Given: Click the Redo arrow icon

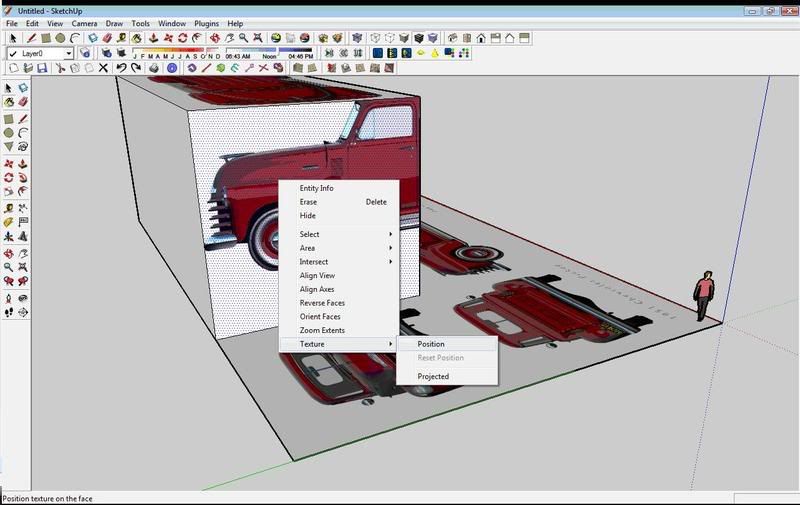Looking at the screenshot, I should (x=136, y=68).
